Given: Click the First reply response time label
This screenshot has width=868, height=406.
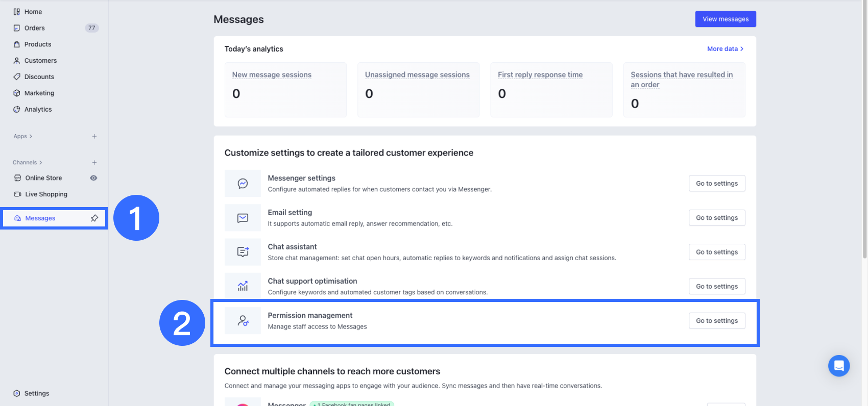Looking at the screenshot, I should pos(540,75).
